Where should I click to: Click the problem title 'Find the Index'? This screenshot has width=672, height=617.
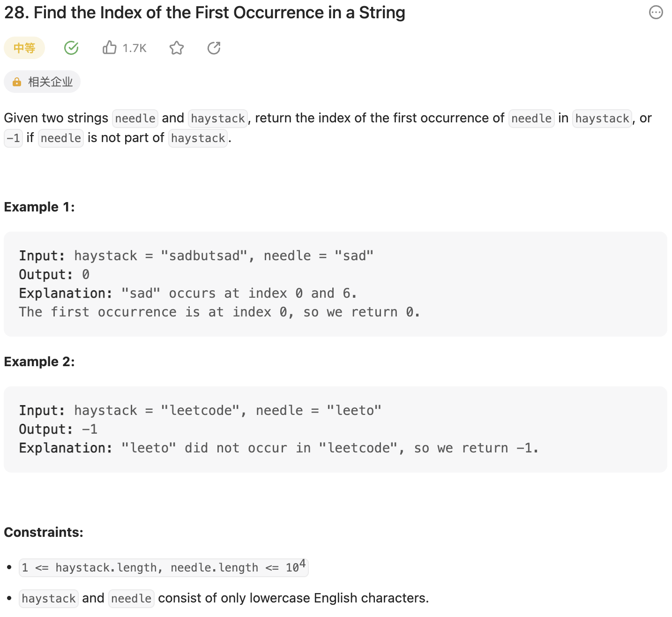click(x=204, y=13)
